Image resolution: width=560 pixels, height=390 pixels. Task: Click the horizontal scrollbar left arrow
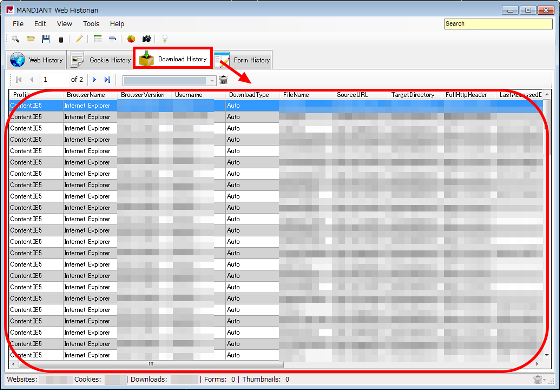click(13, 364)
